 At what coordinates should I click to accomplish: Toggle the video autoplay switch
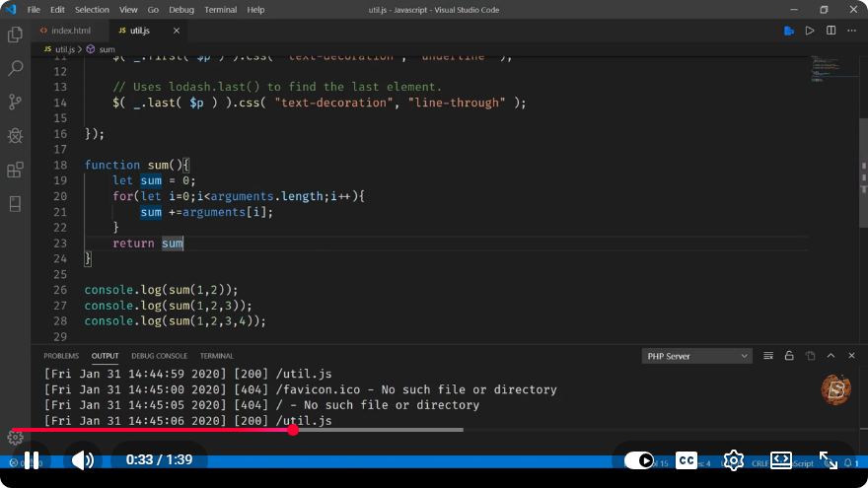[x=639, y=460]
